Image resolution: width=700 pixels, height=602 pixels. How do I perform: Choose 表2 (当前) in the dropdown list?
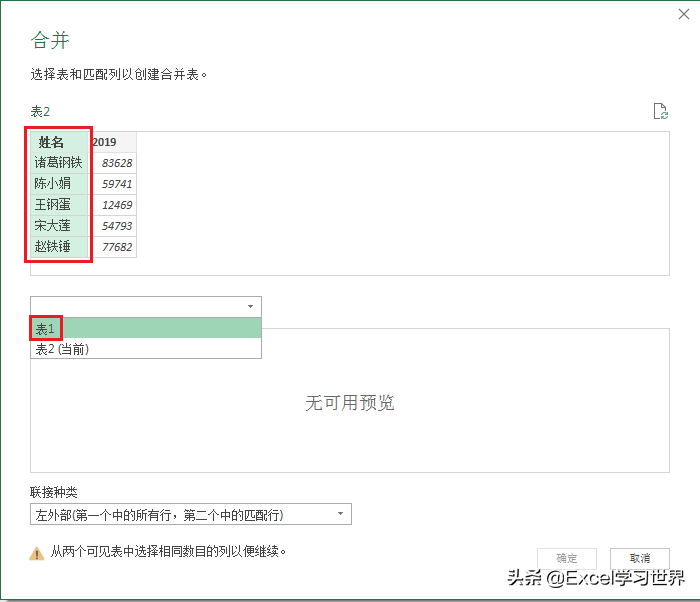[x=146, y=349]
